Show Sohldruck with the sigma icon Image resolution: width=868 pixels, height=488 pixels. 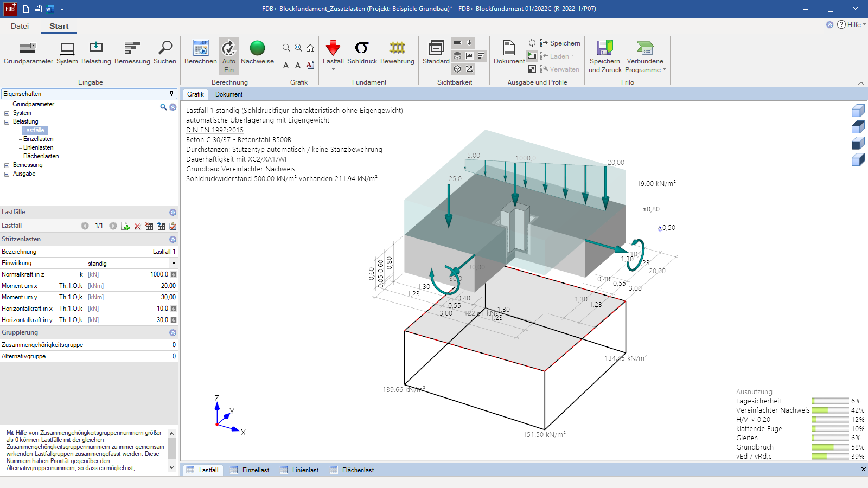tap(362, 53)
